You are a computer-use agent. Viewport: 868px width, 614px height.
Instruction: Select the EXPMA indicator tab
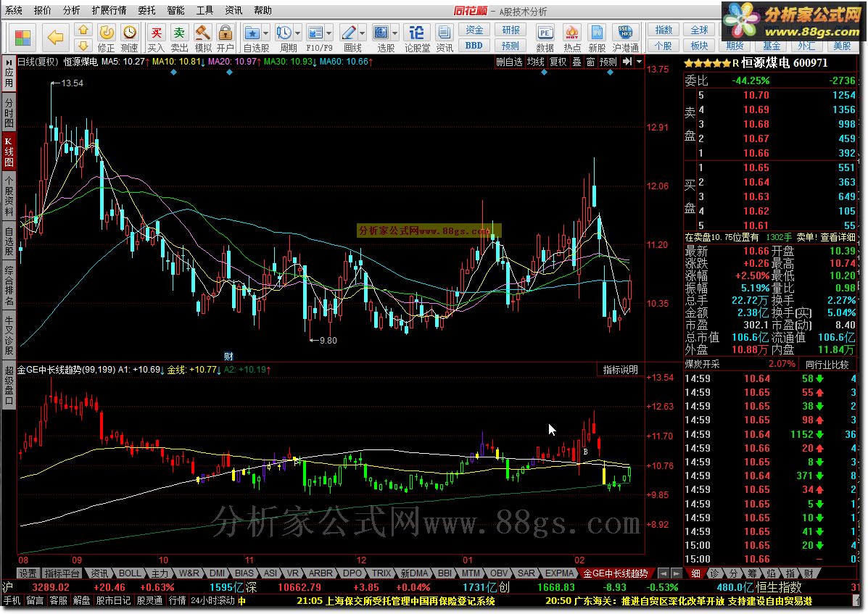click(560, 573)
